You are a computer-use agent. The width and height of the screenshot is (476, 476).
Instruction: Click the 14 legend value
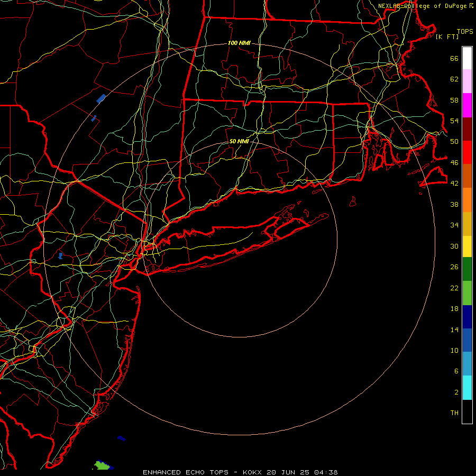coord(454,329)
